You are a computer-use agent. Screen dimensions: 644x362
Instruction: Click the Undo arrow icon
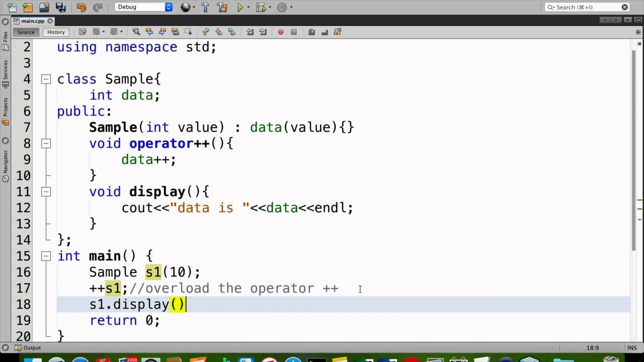coord(81,7)
